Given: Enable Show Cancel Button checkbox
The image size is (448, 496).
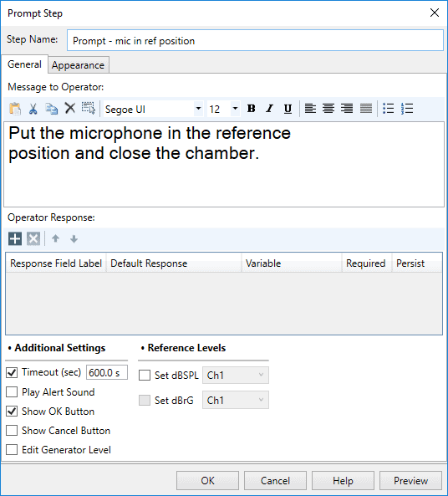Looking at the screenshot, I should 12,431.
